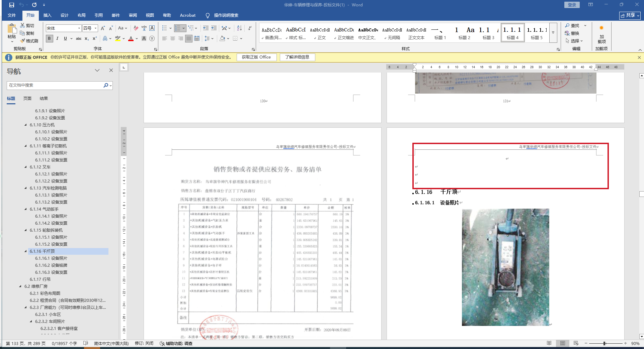Screen dimensions: 644x349
Task: Click the 共享 share button
Action: pos(630,15)
